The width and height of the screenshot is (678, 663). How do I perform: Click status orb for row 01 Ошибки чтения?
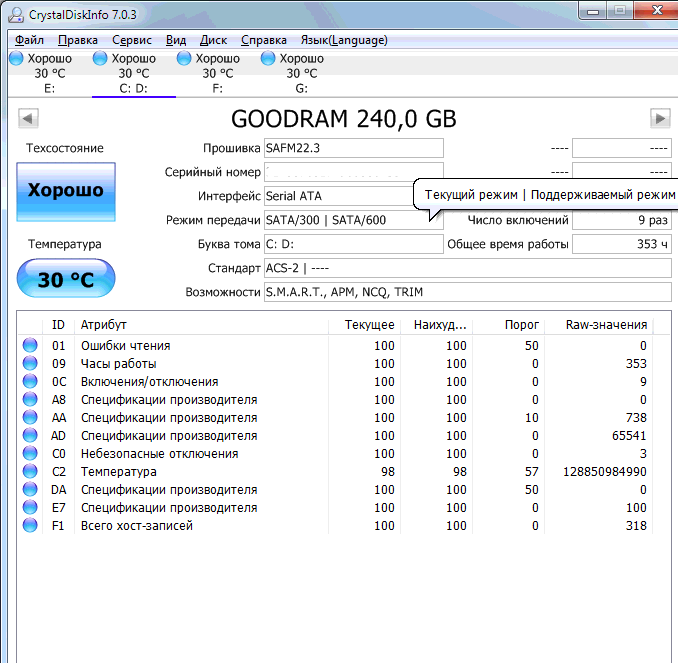pos(30,345)
